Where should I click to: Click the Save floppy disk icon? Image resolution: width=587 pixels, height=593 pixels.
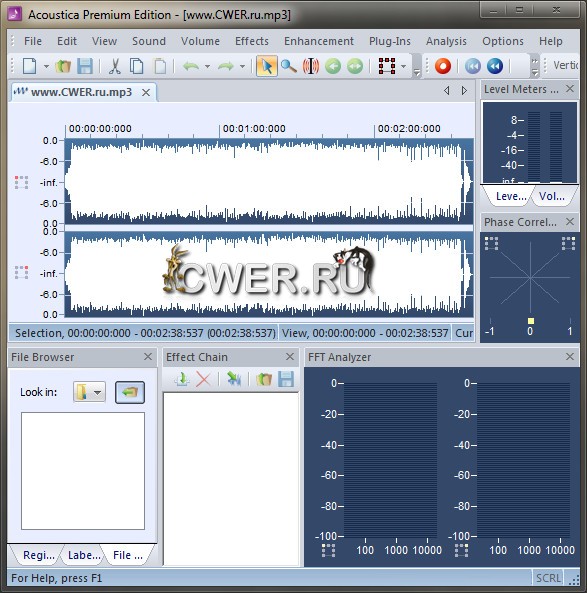85,66
